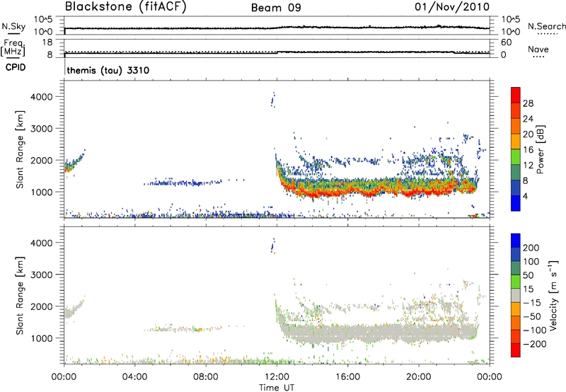Click the "08:00" time tick label
566x392 pixels.
click(206, 377)
